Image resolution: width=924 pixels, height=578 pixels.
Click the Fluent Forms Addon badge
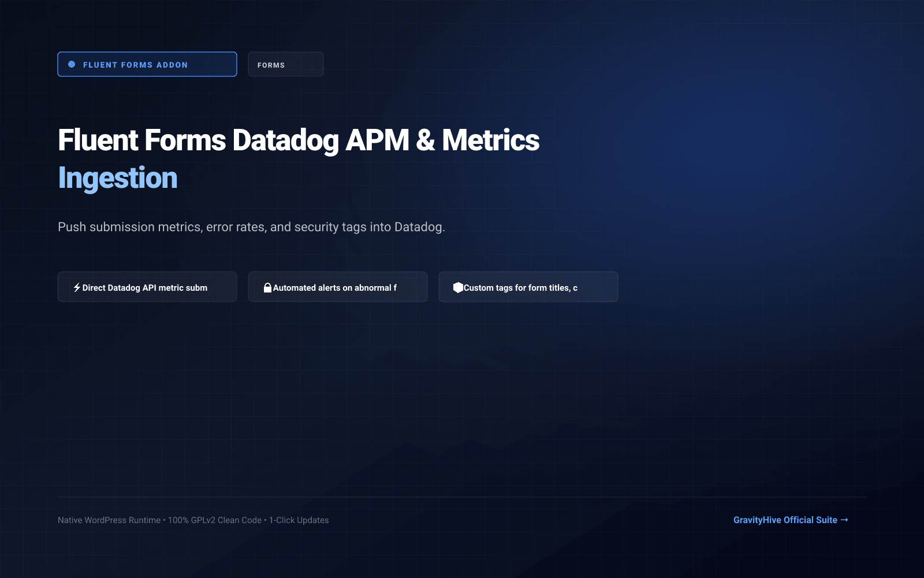coord(147,64)
